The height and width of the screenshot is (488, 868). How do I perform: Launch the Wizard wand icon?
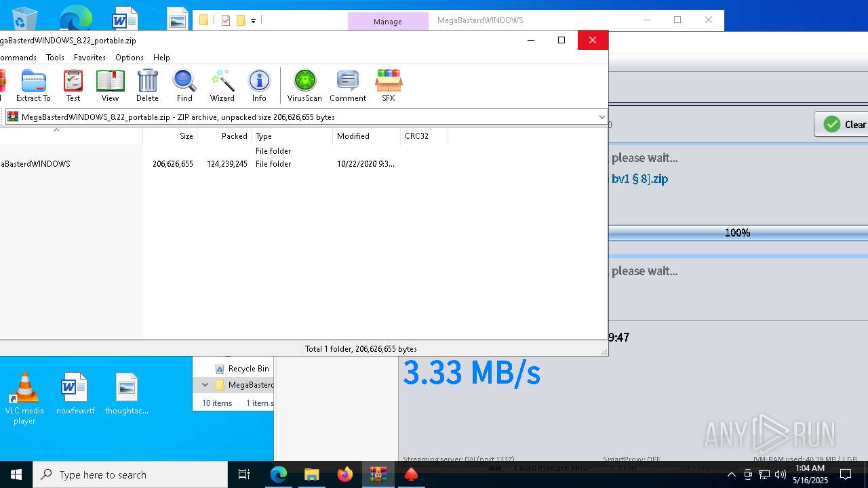pyautogui.click(x=222, y=85)
